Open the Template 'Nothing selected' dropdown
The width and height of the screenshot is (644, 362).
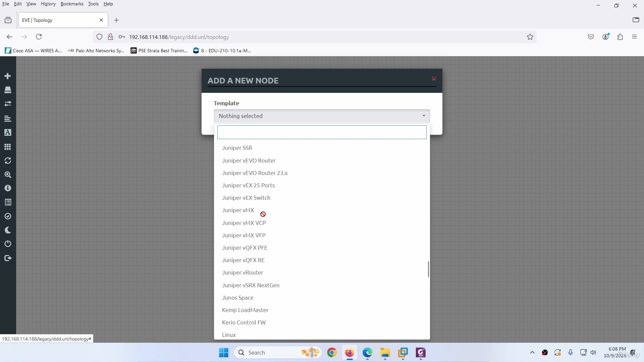[x=322, y=116]
